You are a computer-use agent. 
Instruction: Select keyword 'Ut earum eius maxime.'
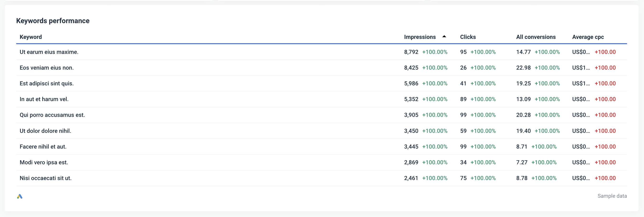49,52
